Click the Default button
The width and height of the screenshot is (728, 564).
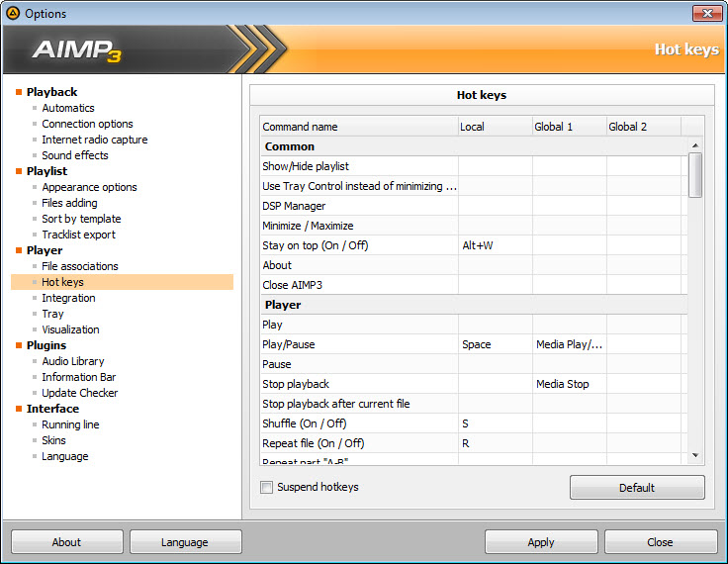pos(637,488)
